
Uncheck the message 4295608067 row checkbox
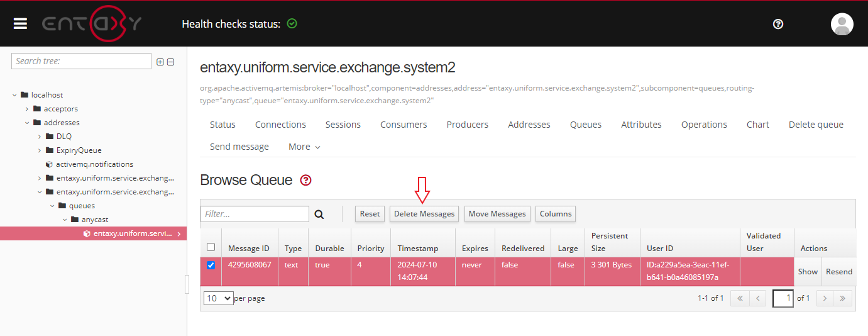(x=211, y=265)
